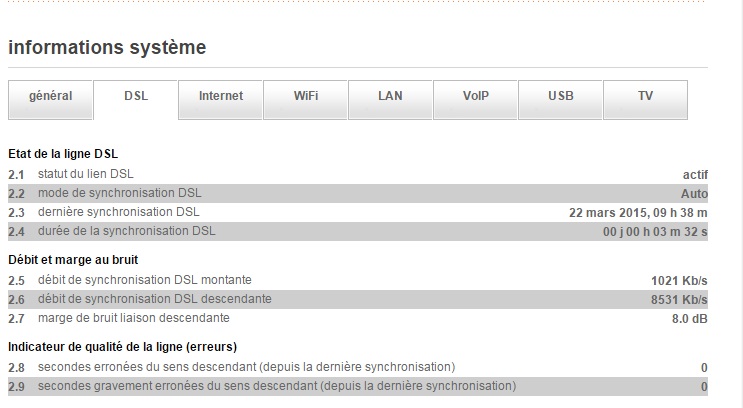Click the 'Débit et marge au bruit' heading
This screenshot has height=408, width=743.
(72, 260)
